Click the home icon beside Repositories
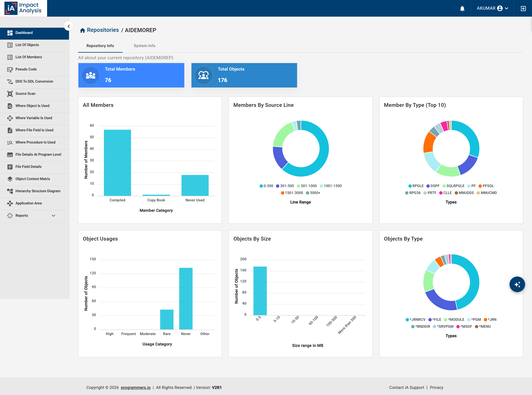 83,30
